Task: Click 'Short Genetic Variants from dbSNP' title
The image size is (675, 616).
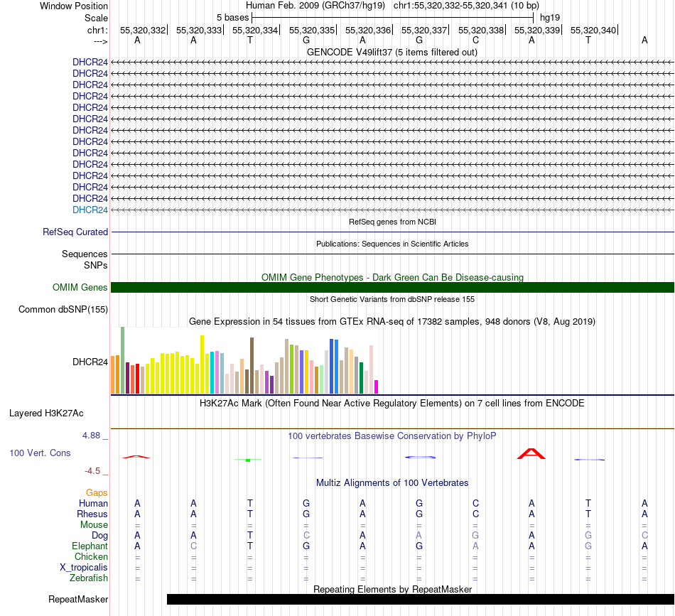Action: [x=392, y=299]
